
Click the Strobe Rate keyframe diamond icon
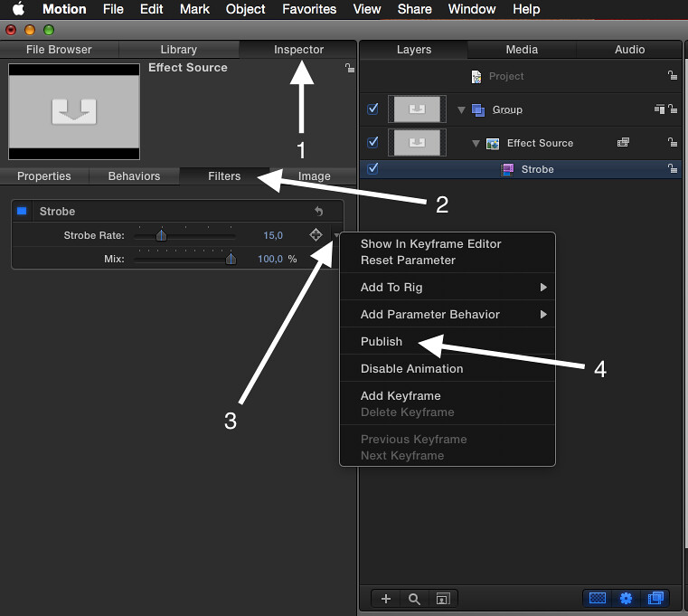(316, 235)
